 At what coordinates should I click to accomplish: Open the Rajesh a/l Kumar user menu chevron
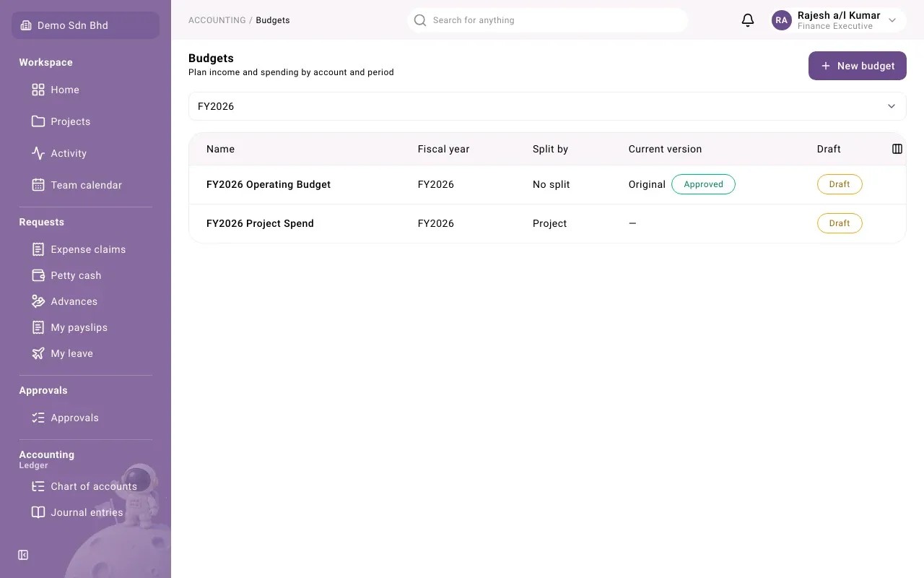tap(892, 20)
